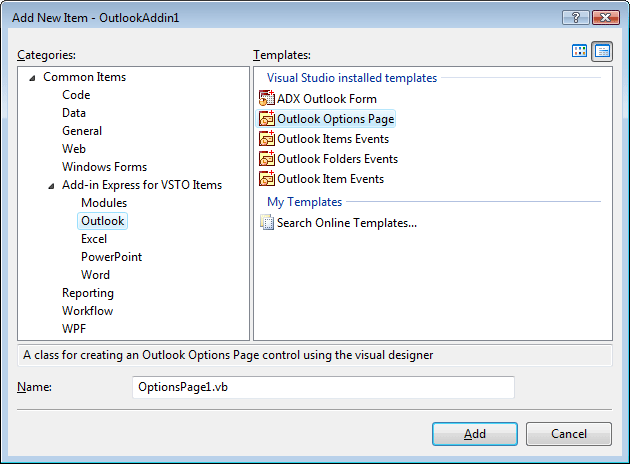The width and height of the screenshot is (630, 464).
Task: Select the Modules category
Action: point(104,203)
